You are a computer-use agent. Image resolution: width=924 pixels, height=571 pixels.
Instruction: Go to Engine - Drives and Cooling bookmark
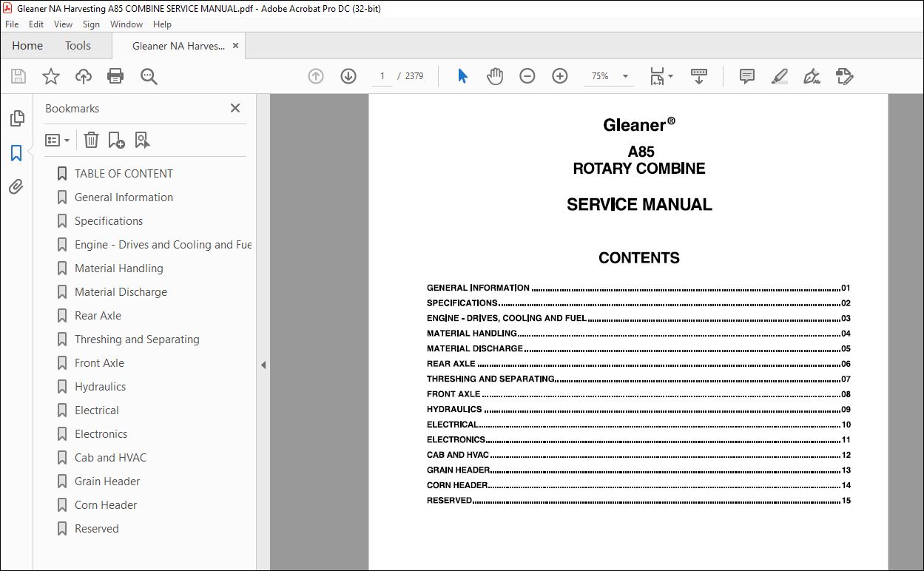(163, 245)
